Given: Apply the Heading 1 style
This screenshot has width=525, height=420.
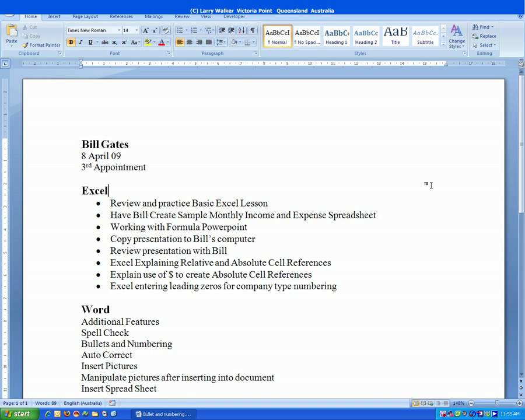Looking at the screenshot, I should [x=337, y=36].
